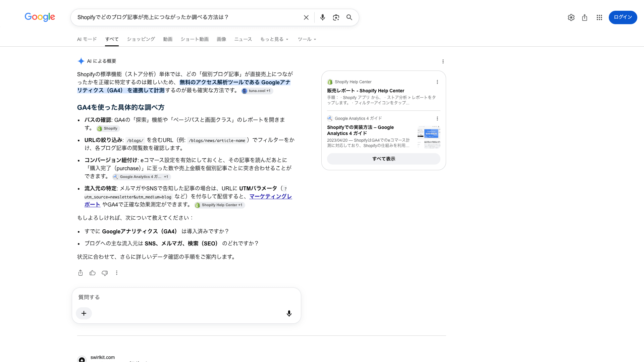Clear the search query with the X icon
Image resolution: width=644 pixels, height=362 pixels.
(x=306, y=17)
